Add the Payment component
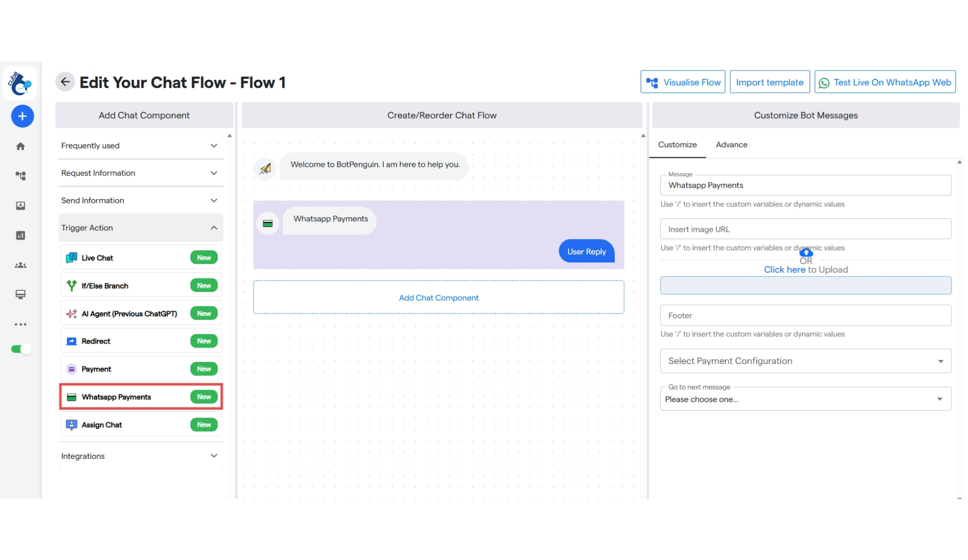The width and height of the screenshot is (968, 560). (x=141, y=369)
